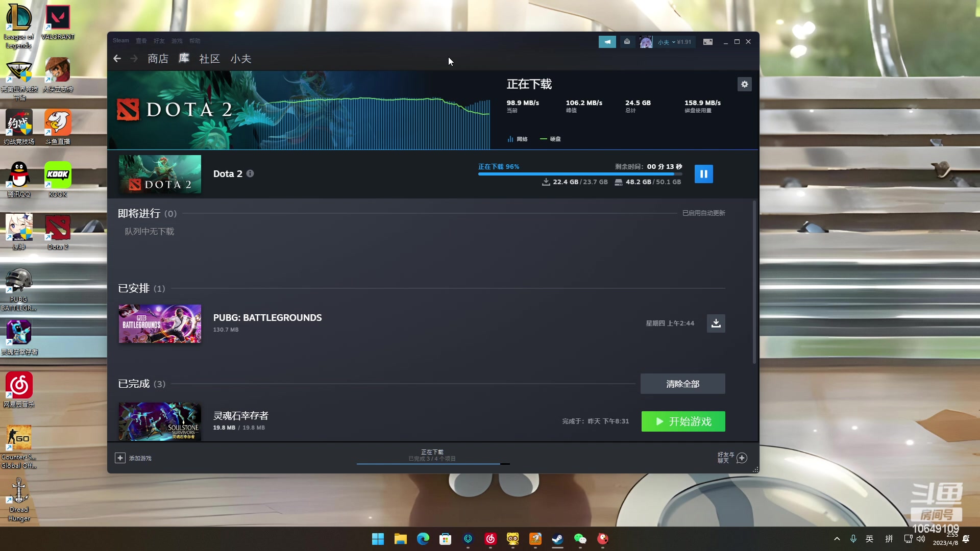Viewport: 980px width, 551px height.
Task: Open PUBG: BATTLEGROUNDS thumbnail
Action: (160, 324)
